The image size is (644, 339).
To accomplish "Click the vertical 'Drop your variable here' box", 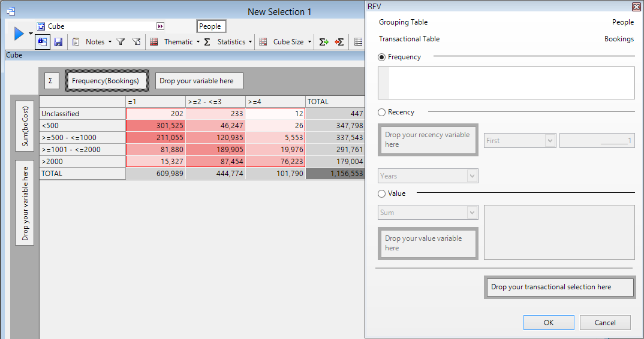I will pos(25,203).
